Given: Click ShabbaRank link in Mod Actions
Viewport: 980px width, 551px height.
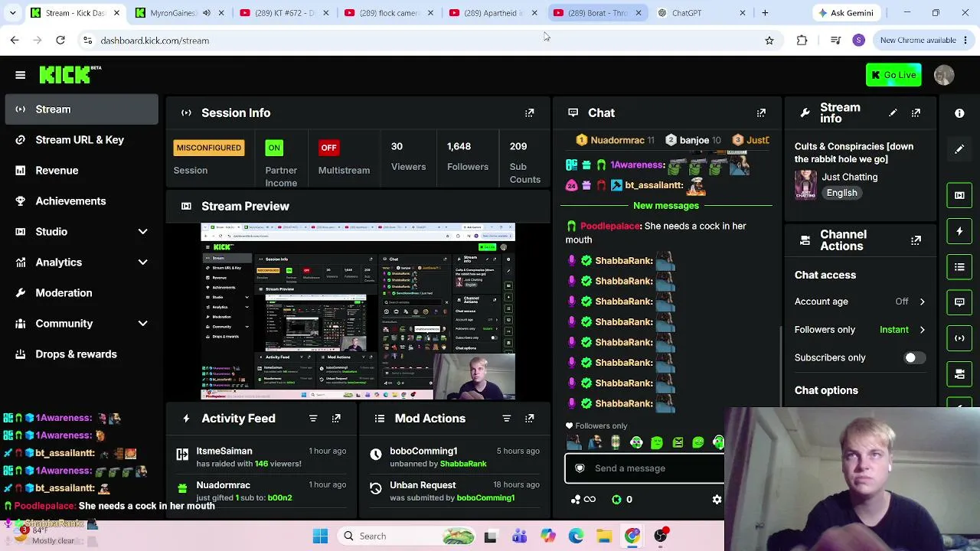Looking at the screenshot, I should [x=463, y=464].
